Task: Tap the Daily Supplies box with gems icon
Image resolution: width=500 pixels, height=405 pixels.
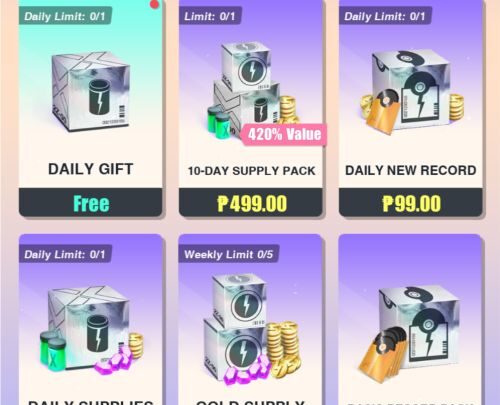Action: 92,329
